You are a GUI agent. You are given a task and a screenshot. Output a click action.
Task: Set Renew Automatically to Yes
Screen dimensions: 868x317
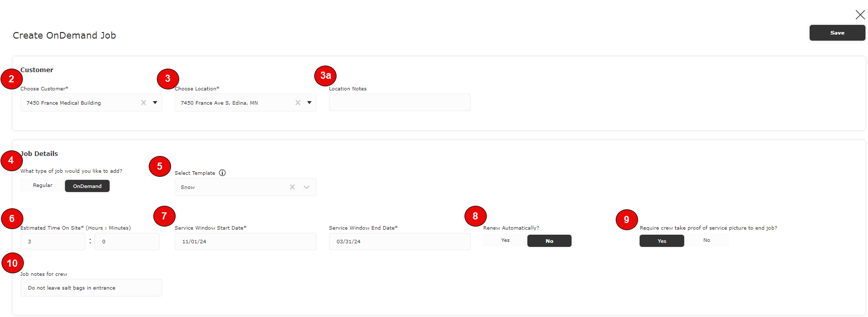505,240
